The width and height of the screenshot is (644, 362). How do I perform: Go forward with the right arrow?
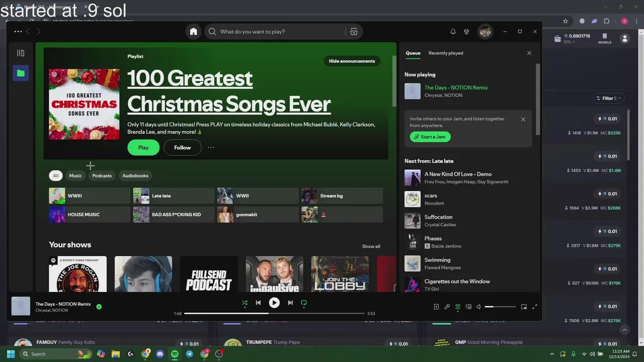click(38, 32)
